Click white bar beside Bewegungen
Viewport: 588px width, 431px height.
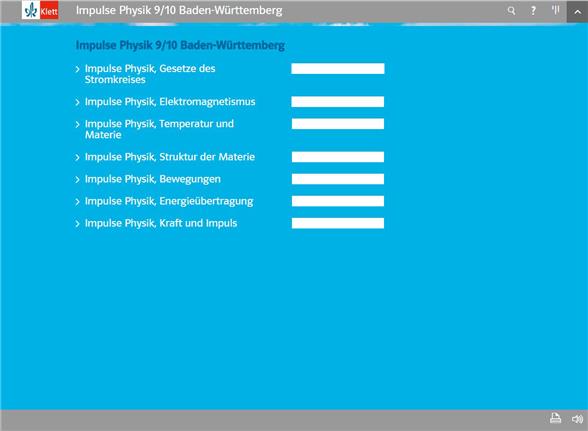tap(338, 179)
